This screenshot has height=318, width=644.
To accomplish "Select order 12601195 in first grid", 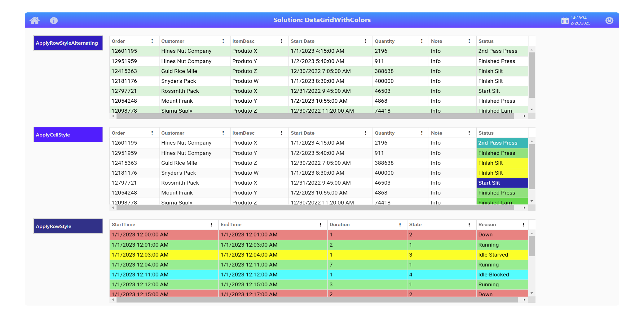I will (124, 51).
